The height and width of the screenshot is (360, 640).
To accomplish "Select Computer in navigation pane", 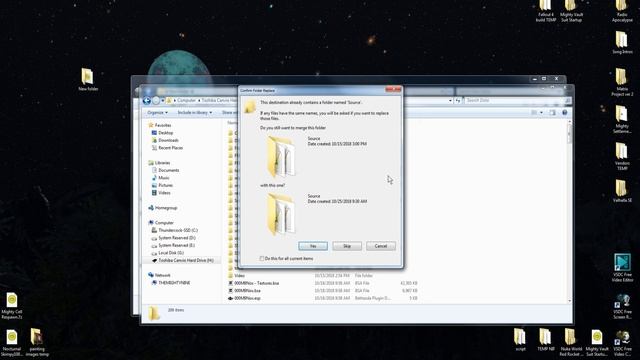I will click(164, 223).
